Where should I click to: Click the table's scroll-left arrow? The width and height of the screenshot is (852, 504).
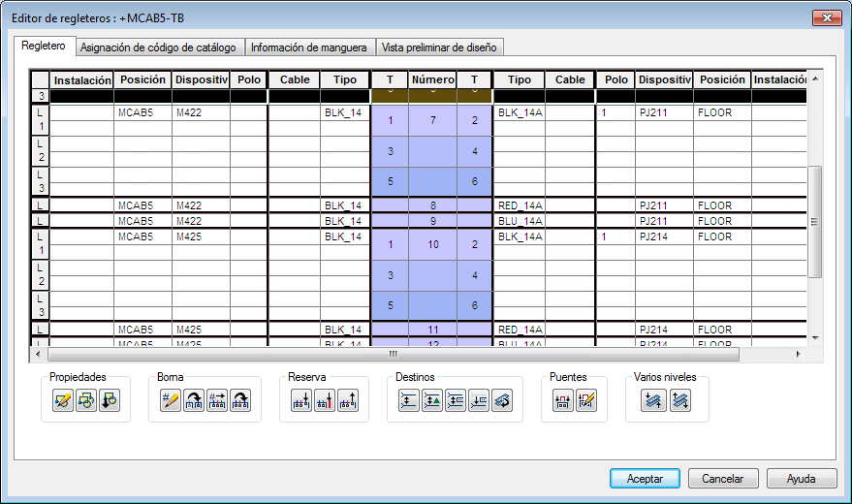(38, 354)
